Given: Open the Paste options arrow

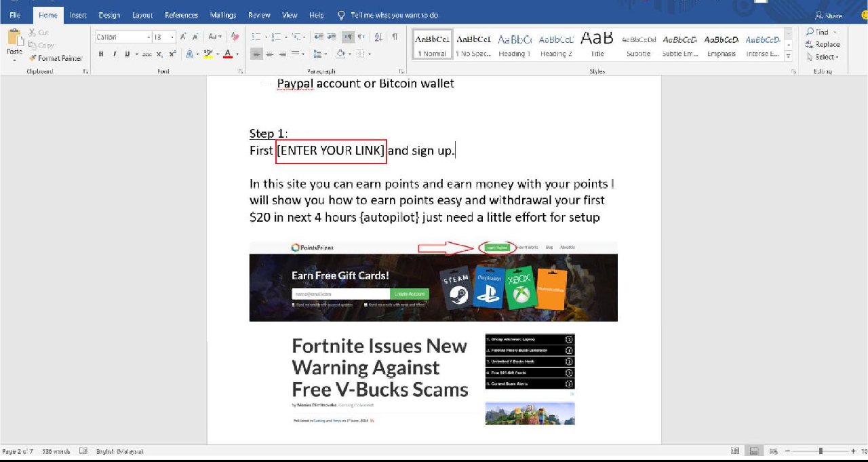Looking at the screenshot, I should tap(14, 60).
